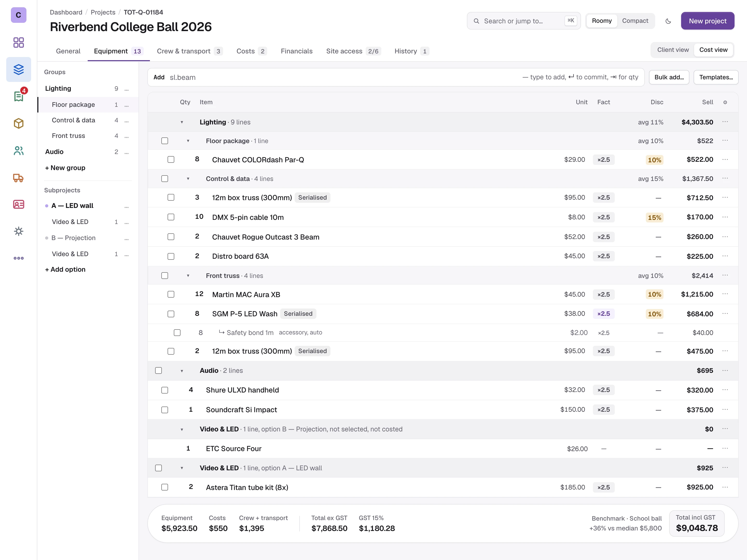Switch to Client view
The width and height of the screenshot is (747, 560).
(673, 50)
